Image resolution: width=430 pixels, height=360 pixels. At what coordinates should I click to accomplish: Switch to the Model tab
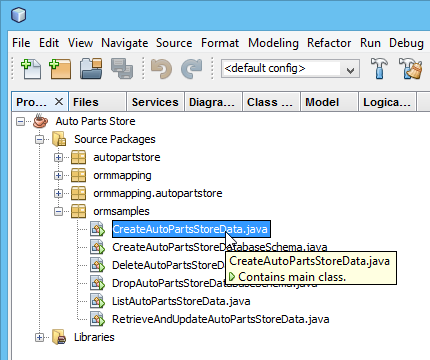click(329, 102)
